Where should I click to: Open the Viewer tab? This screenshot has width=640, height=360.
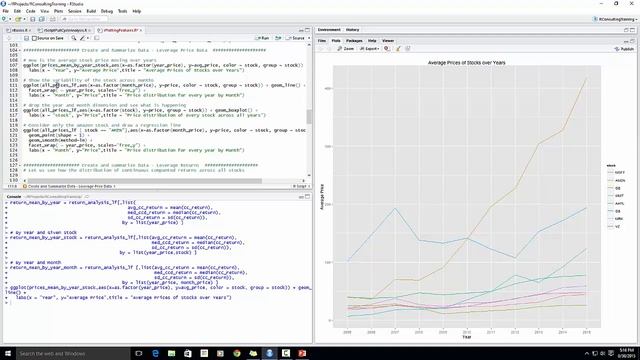click(x=388, y=41)
